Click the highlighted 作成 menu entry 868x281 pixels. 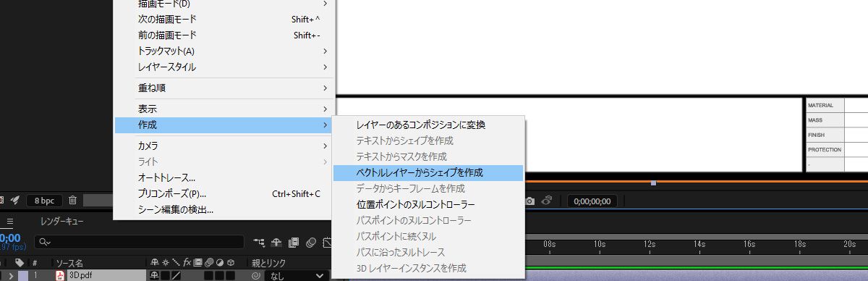tap(224, 125)
